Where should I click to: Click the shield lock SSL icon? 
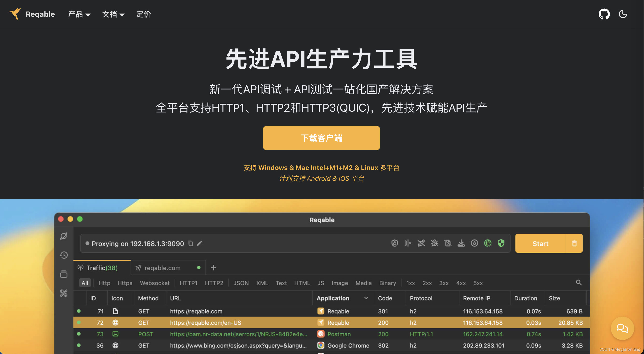pyautogui.click(x=394, y=243)
